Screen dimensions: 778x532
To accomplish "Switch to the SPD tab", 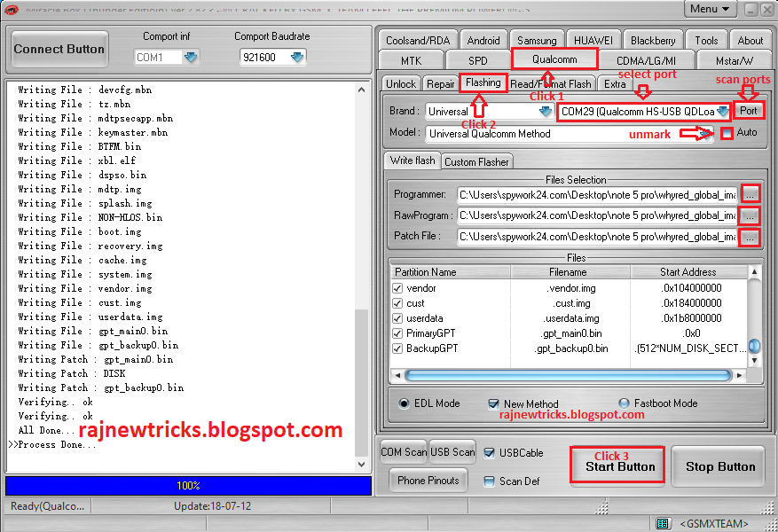I will click(x=478, y=60).
